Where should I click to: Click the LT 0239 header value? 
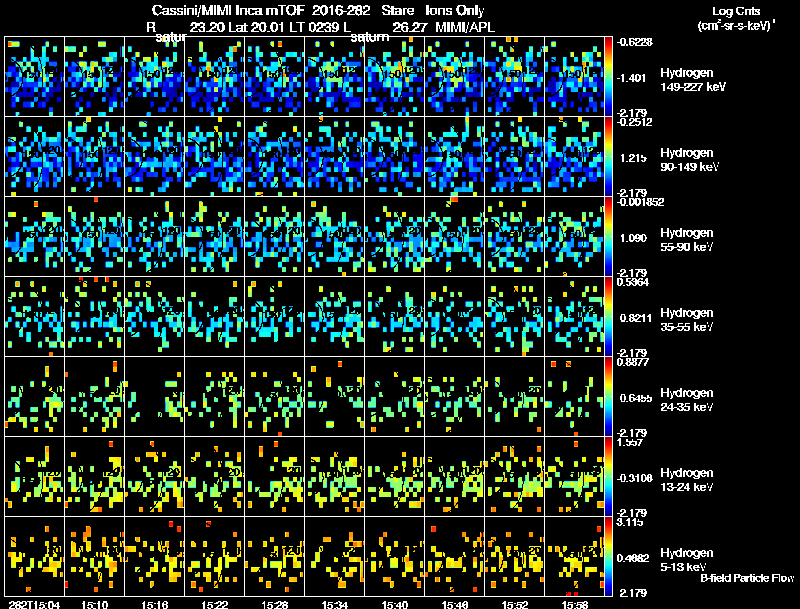pos(315,27)
